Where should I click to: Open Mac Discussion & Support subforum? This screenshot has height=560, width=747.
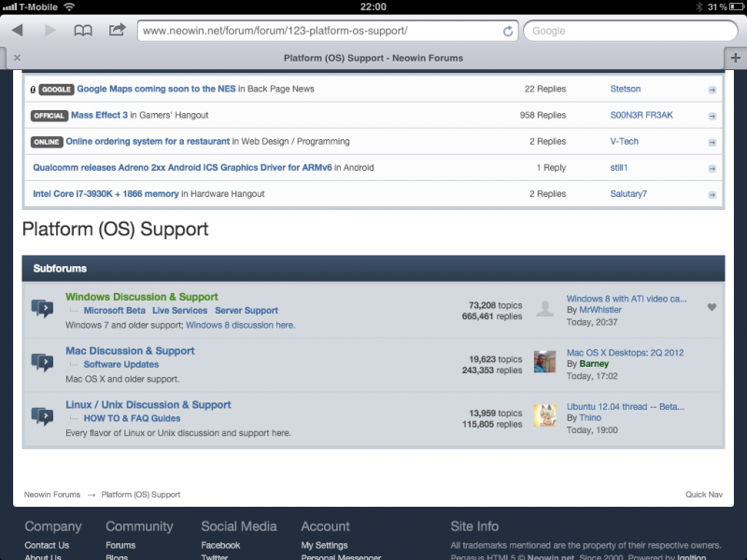pyautogui.click(x=130, y=351)
